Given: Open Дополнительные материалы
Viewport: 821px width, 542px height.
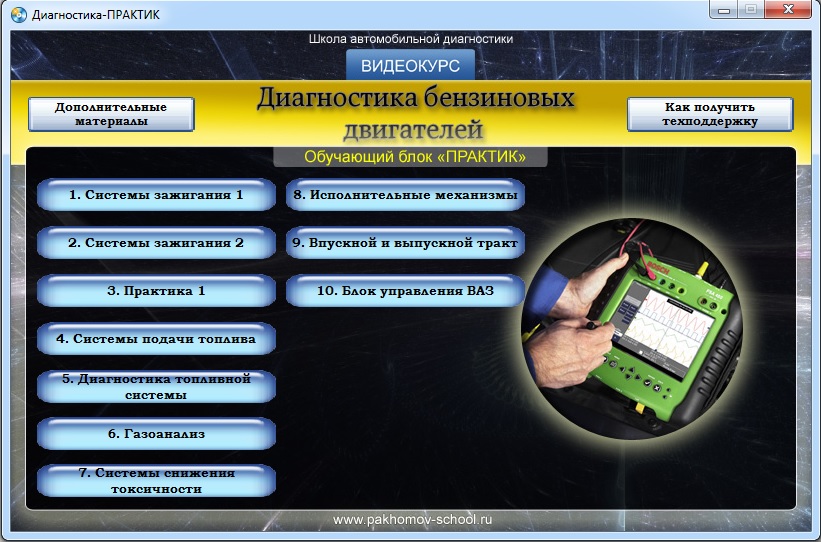Looking at the screenshot, I should pos(111,114).
